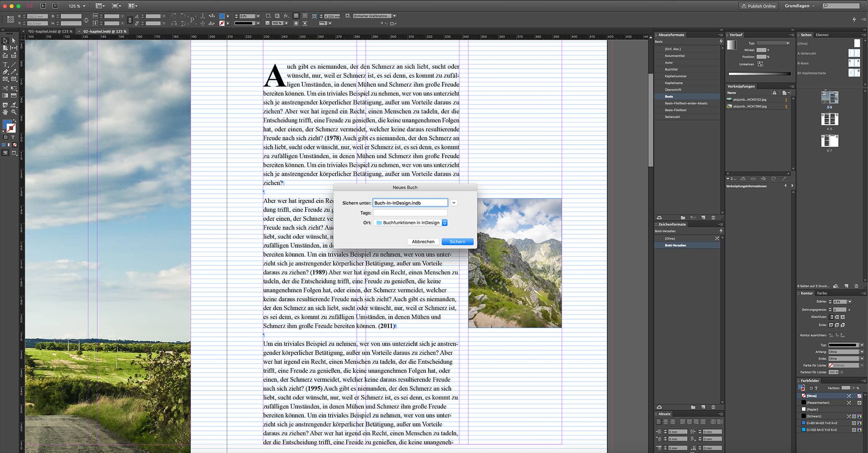
Task: Click the Abbrechen button
Action: tap(423, 241)
